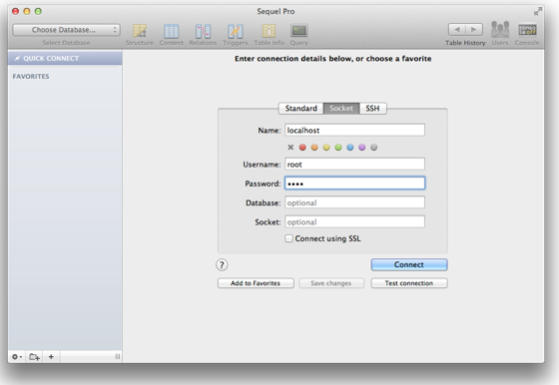Focus the Database optional field
The image size is (559, 385).
355,202
